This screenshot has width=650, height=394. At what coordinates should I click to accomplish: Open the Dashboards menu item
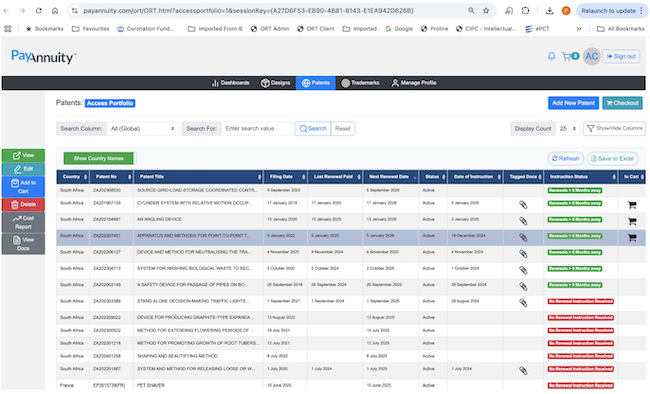[230, 83]
